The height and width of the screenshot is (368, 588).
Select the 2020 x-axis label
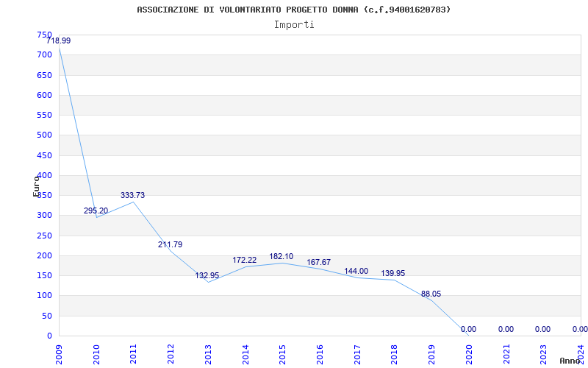469,354
